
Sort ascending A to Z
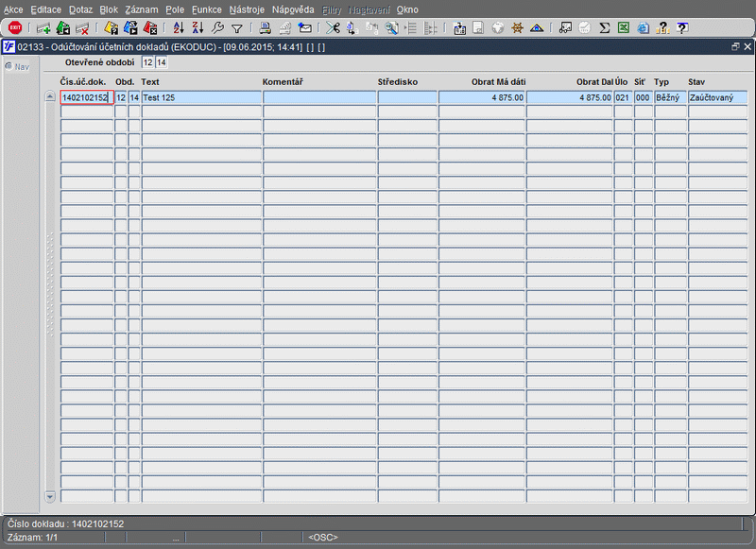[179, 28]
